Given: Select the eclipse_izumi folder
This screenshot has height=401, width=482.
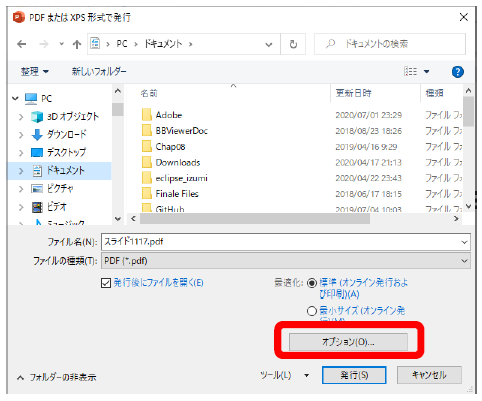Looking at the screenshot, I should pyautogui.click(x=182, y=178).
